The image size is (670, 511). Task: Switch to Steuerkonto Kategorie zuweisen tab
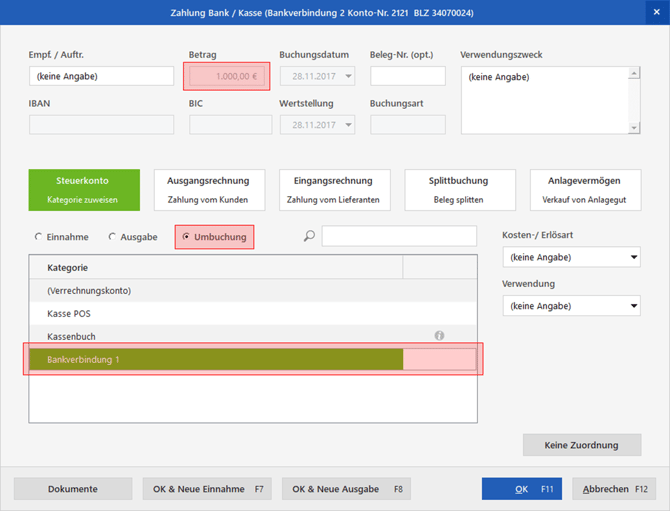pyautogui.click(x=83, y=190)
